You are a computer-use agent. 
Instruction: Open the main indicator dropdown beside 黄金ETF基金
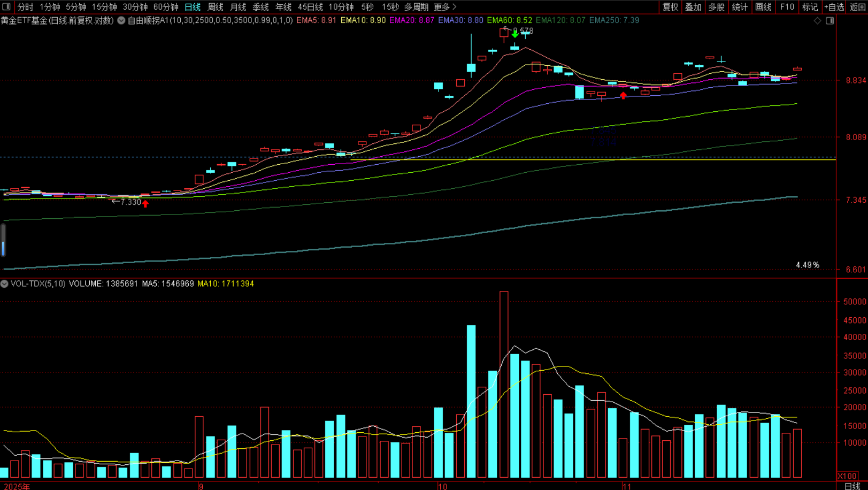pyautogui.click(x=121, y=20)
